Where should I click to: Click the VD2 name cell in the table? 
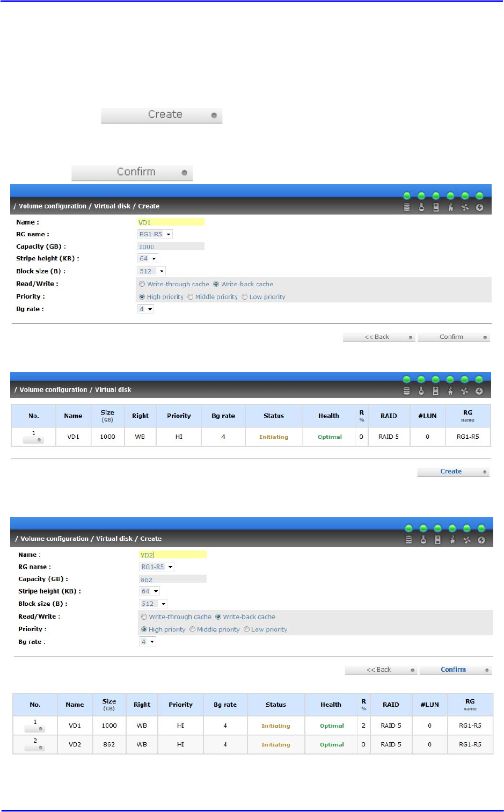tap(75, 744)
